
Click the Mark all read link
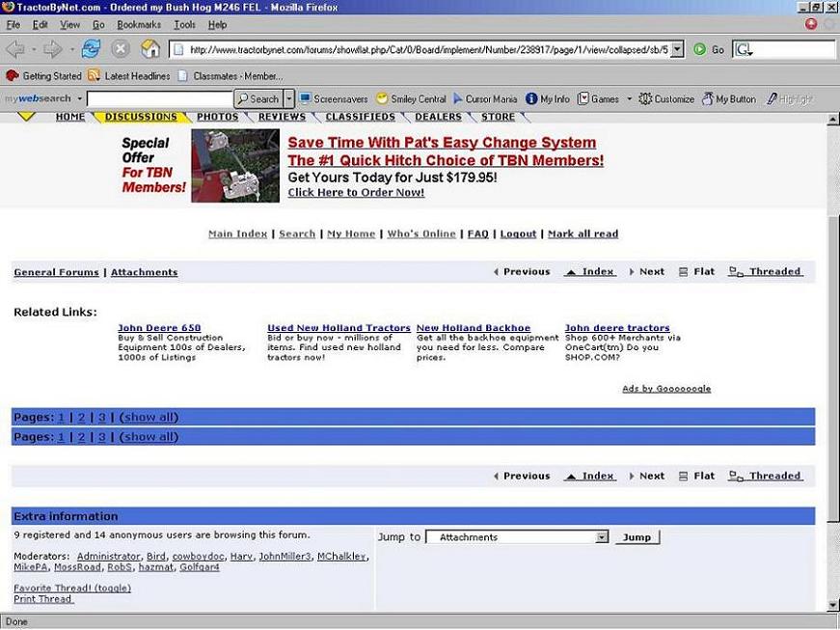pyautogui.click(x=583, y=234)
